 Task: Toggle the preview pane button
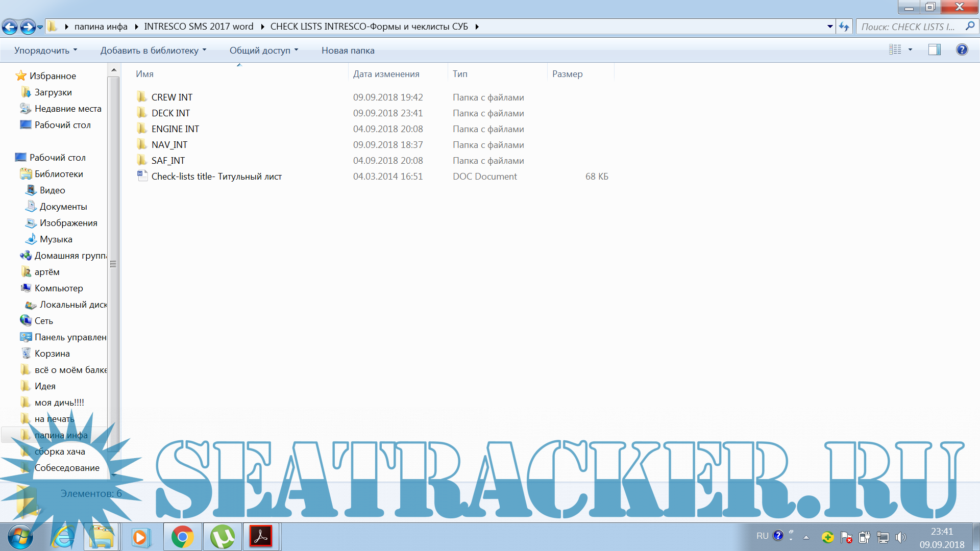934,50
